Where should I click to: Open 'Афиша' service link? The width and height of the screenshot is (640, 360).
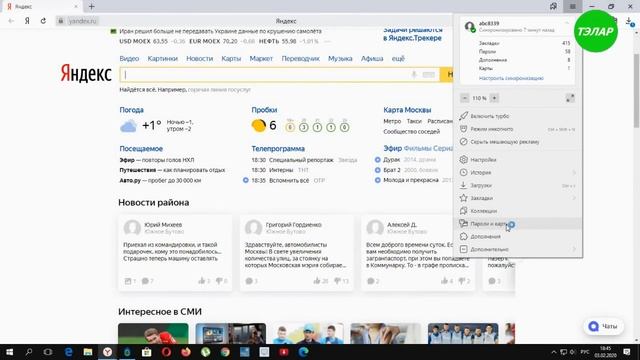pyautogui.click(x=372, y=58)
